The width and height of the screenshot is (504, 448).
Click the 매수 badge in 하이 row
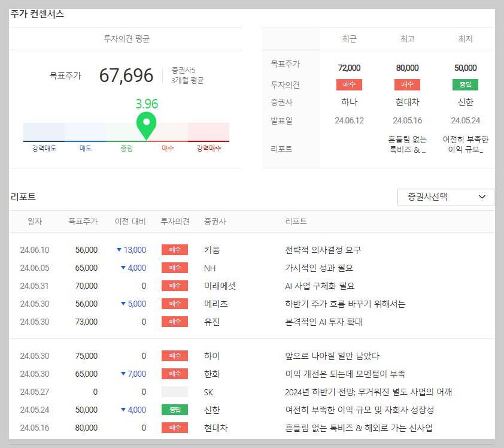[175, 356]
